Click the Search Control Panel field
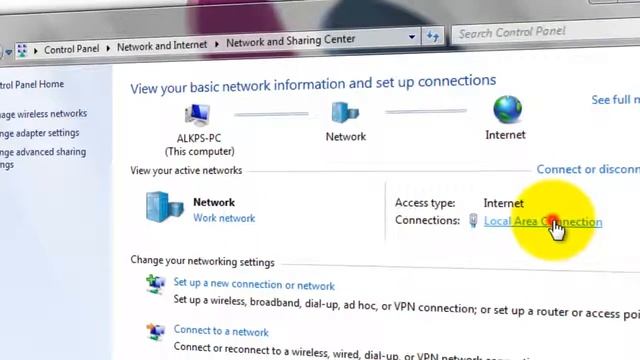This screenshot has width=640, height=360. pos(545,32)
